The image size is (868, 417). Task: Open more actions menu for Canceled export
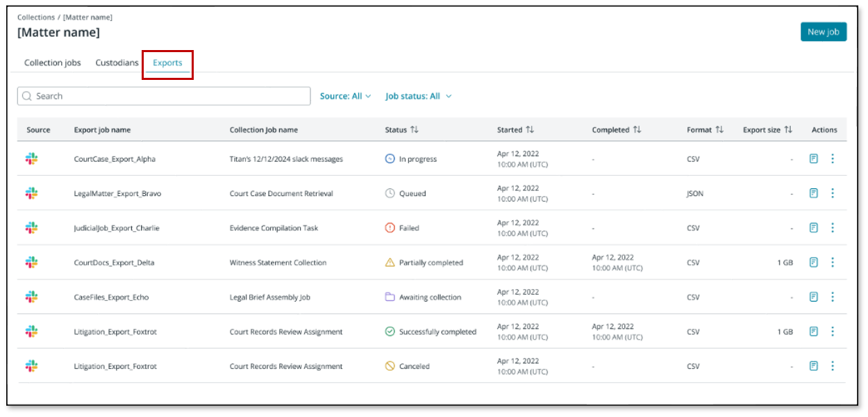(x=833, y=366)
